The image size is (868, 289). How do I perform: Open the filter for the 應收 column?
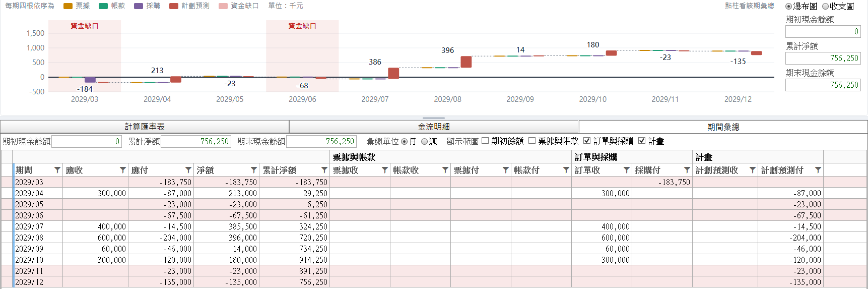pos(122,170)
